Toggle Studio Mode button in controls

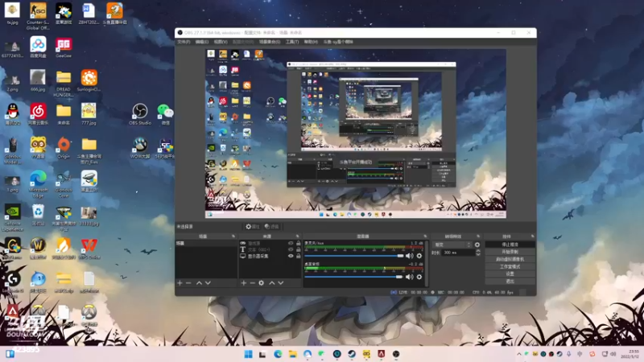[510, 267]
